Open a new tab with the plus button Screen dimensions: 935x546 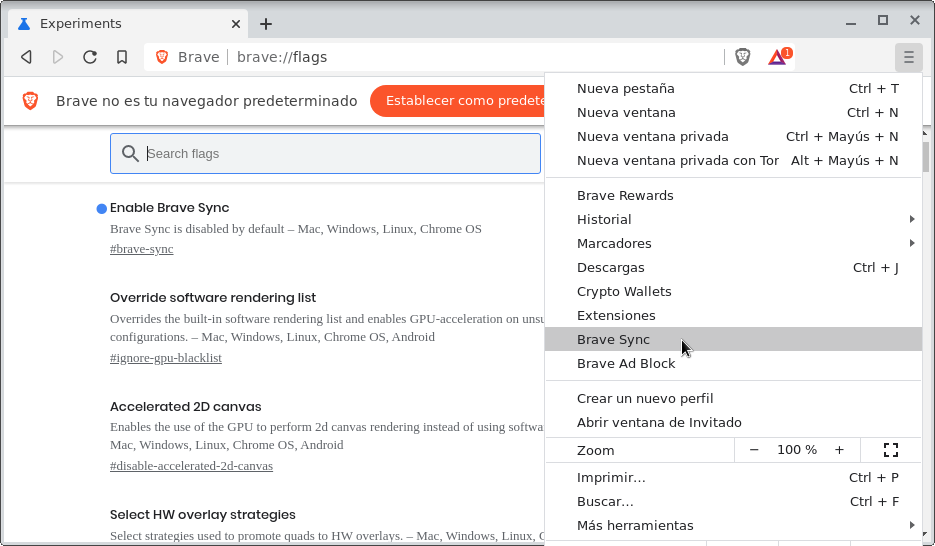pyautogui.click(x=266, y=24)
